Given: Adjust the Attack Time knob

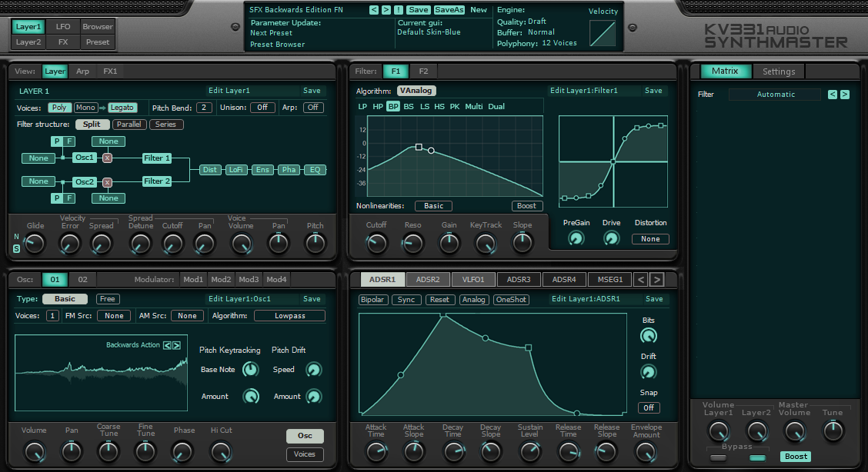Looking at the screenshot, I should pos(376,452).
